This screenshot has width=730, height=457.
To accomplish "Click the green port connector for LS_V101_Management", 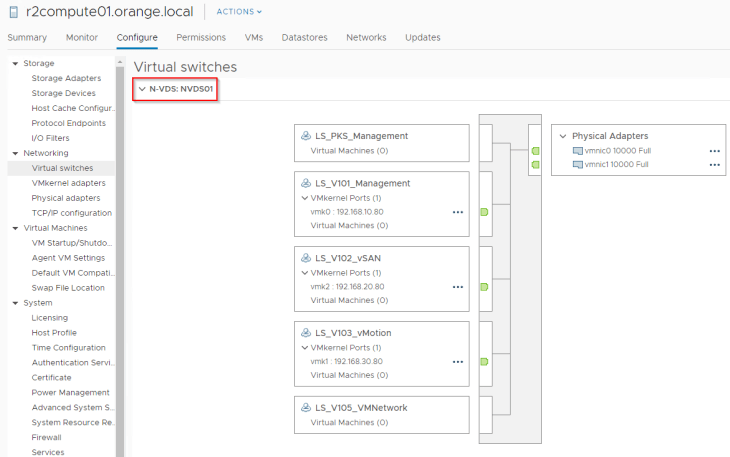I will [x=484, y=212].
